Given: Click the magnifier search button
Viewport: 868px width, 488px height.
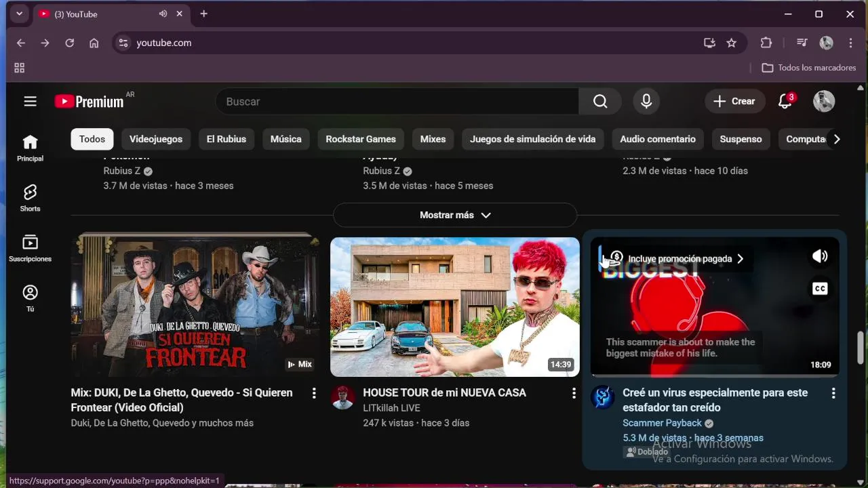Looking at the screenshot, I should pyautogui.click(x=600, y=102).
